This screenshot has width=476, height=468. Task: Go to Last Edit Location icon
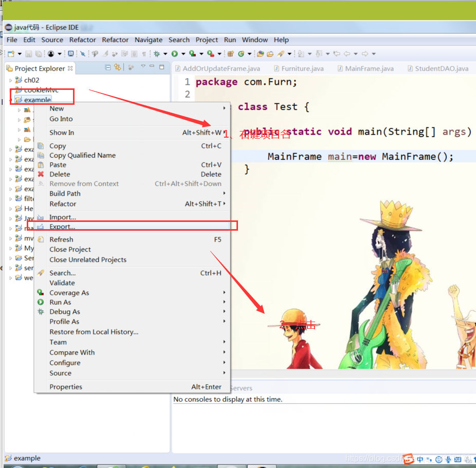point(337,54)
